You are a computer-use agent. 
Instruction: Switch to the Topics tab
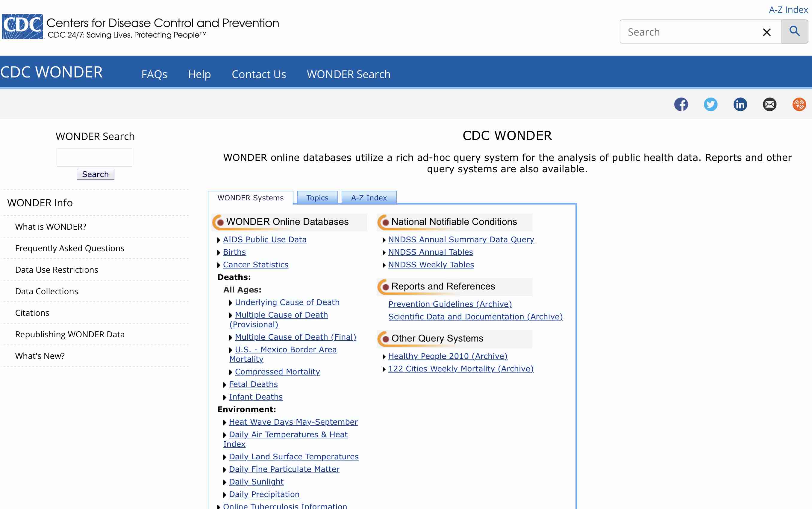click(317, 198)
